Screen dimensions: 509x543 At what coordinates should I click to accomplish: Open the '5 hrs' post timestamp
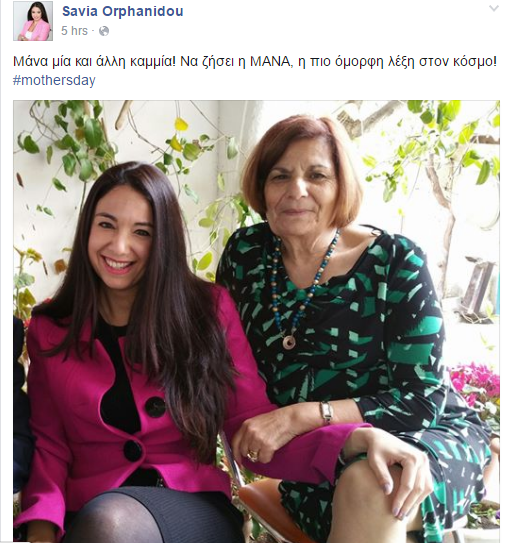74,31
